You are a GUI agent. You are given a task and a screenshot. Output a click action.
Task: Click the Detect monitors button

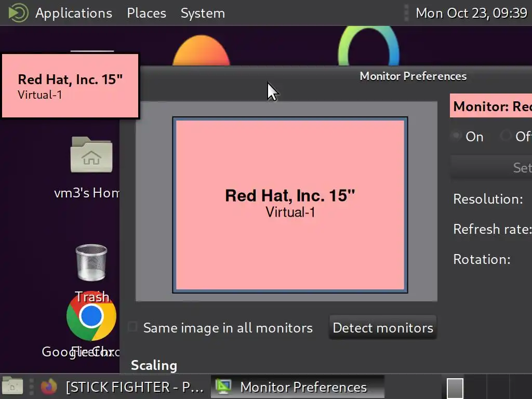383,327
